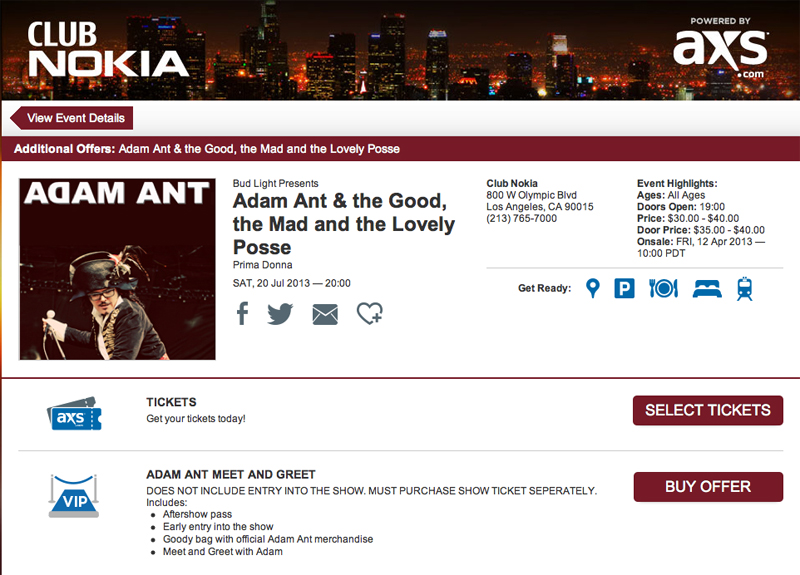Viewport: 800px width, 575px height.
Task: Find hotels with bed icon
Action: pos(708,289)
